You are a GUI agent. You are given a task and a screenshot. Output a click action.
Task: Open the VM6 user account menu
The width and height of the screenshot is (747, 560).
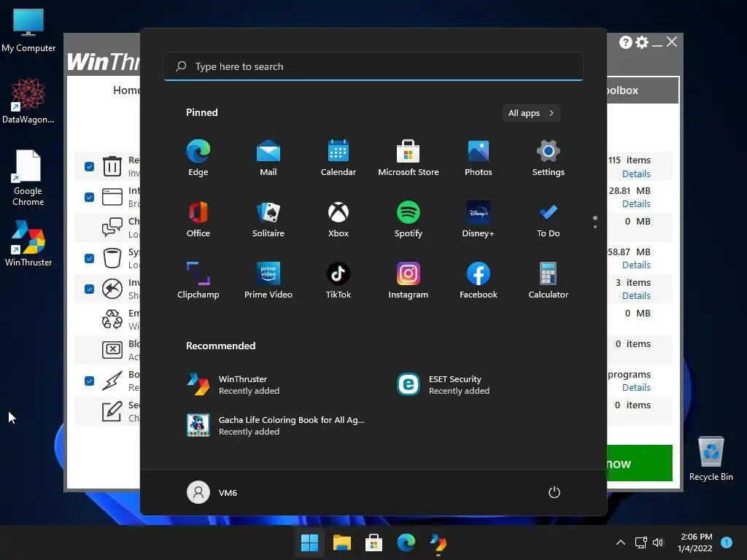coord(212,492)
